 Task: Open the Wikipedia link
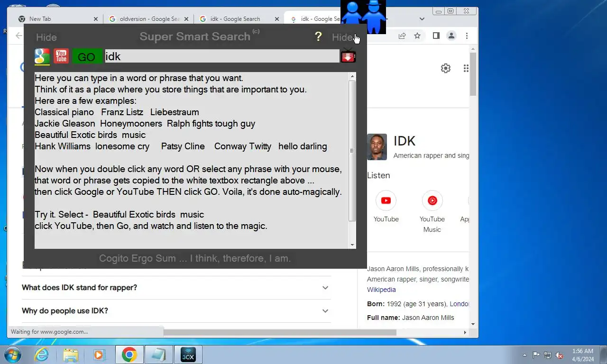pos(381,290)
